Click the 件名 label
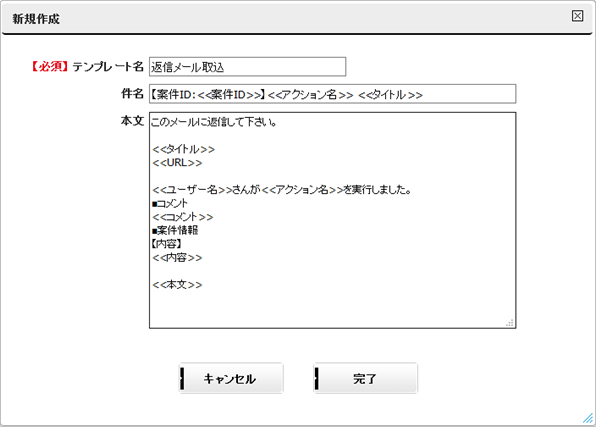 132,94
